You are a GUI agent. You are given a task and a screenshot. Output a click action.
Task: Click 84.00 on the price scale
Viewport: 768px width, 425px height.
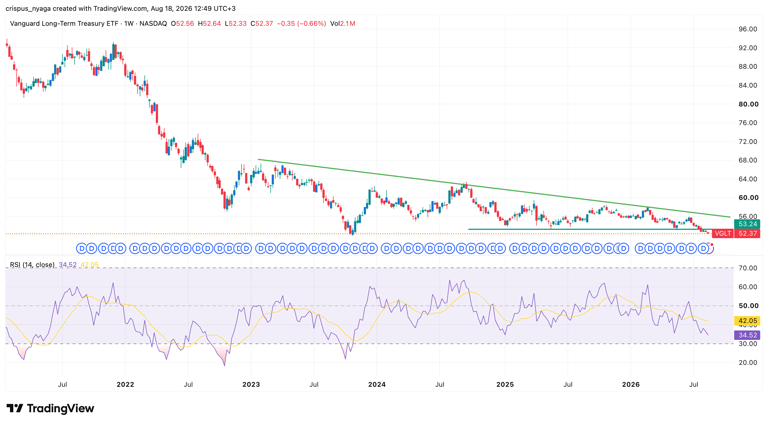(748, 85)
